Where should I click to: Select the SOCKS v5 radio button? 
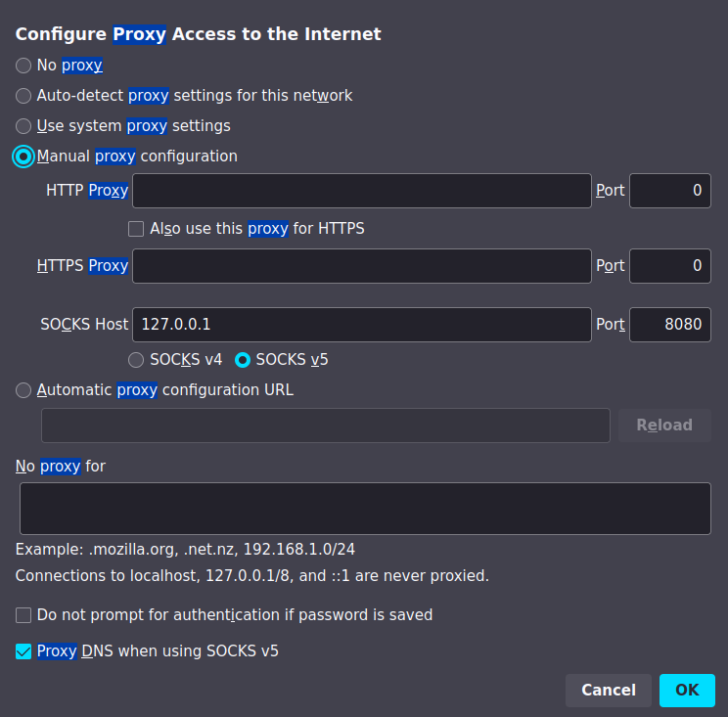click(243, 360)
